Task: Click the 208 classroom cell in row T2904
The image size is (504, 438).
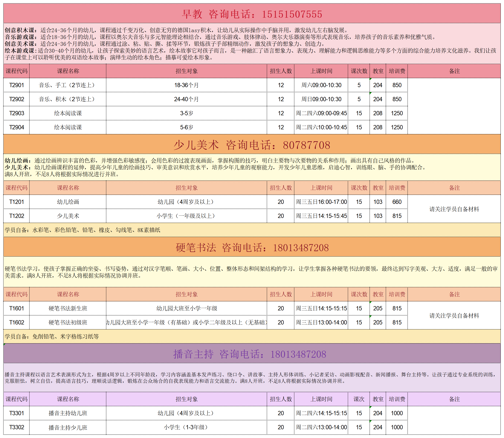Action: (x=378, y=127)
